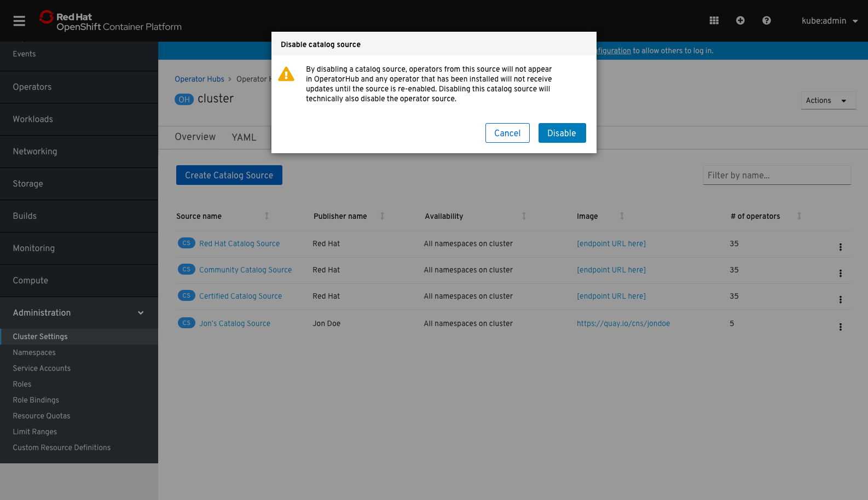The width and height of the screenshot is (868, 500).
Task: Focus the Filter by name field
Action: tap(777, 175)
